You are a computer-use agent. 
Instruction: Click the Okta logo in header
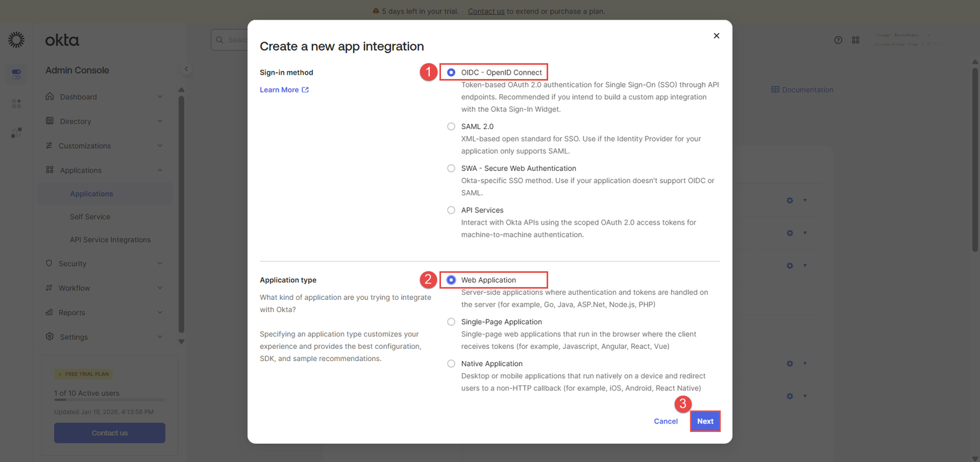62,40
